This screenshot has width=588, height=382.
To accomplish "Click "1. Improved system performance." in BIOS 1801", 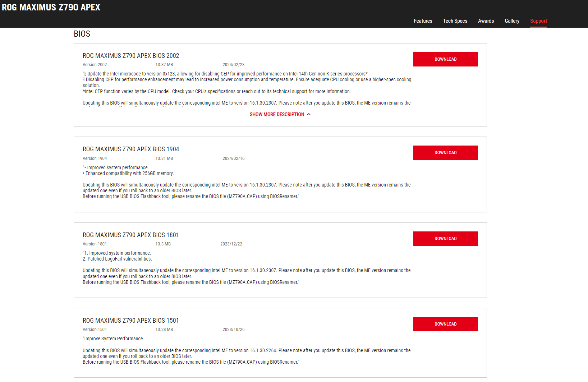I will pyautogui.click(x=117, y=253).
